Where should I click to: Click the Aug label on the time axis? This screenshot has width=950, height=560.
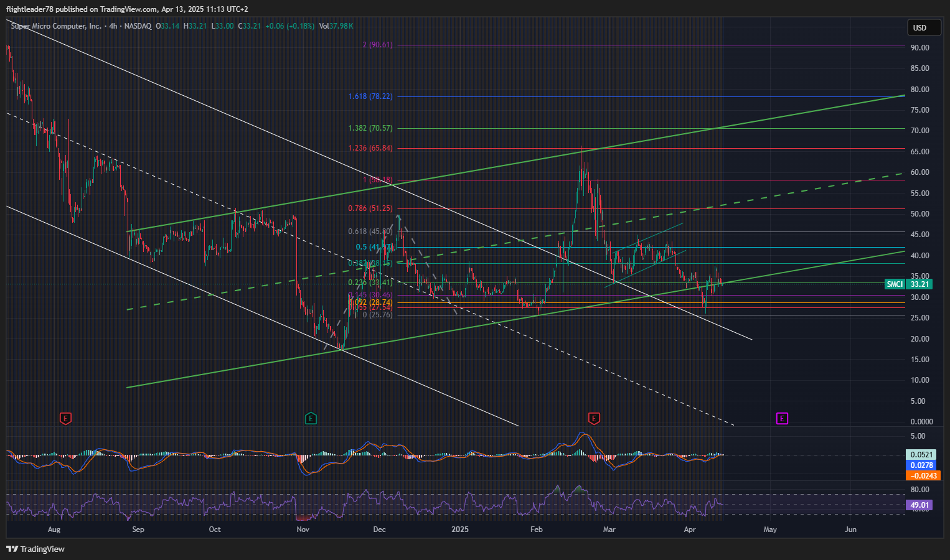pos(54,530)
